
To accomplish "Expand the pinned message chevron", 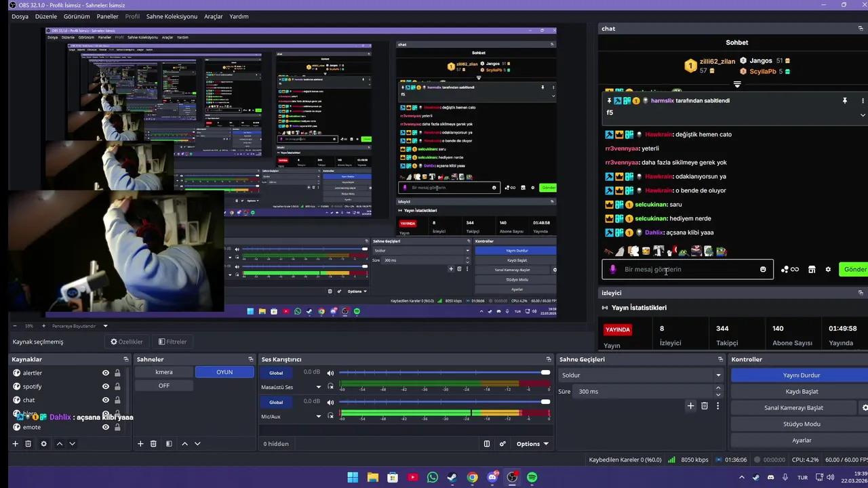I will (863, 115).
